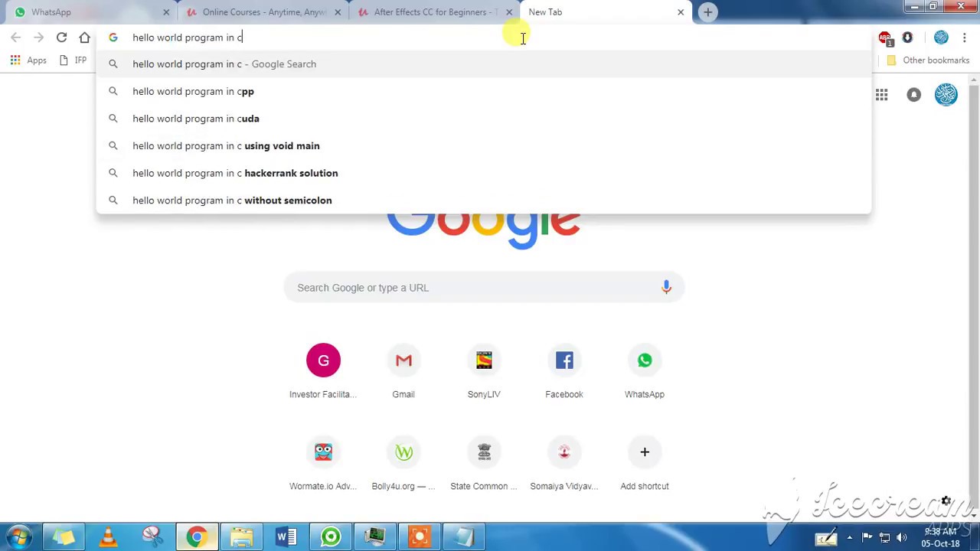Open the State Common shortcut tile
Screen dimensions: 980x551
[484, 463]
